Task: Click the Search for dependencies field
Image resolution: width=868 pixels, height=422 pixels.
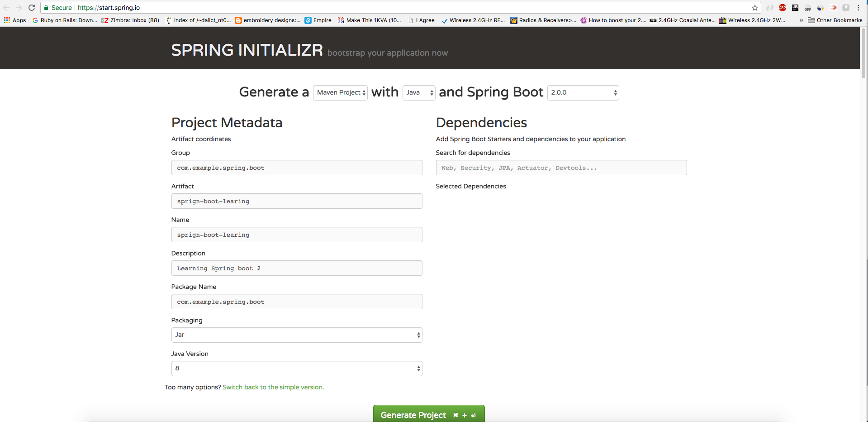Action: click(x=561, y=168)
